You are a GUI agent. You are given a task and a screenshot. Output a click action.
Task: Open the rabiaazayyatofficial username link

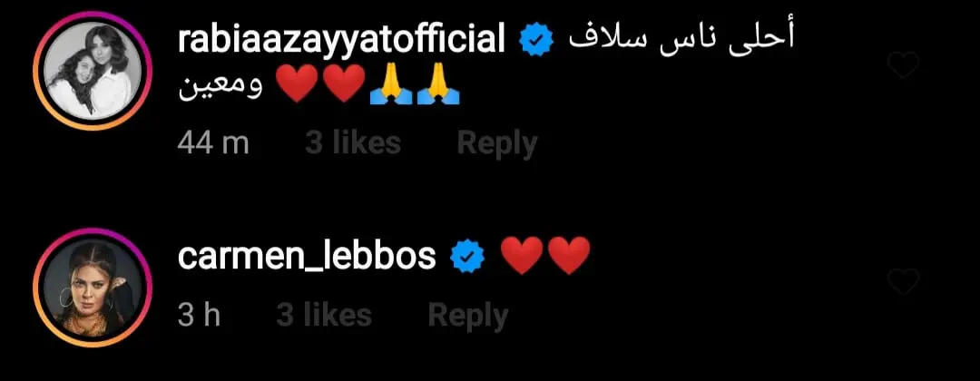(x=341, y=41)
